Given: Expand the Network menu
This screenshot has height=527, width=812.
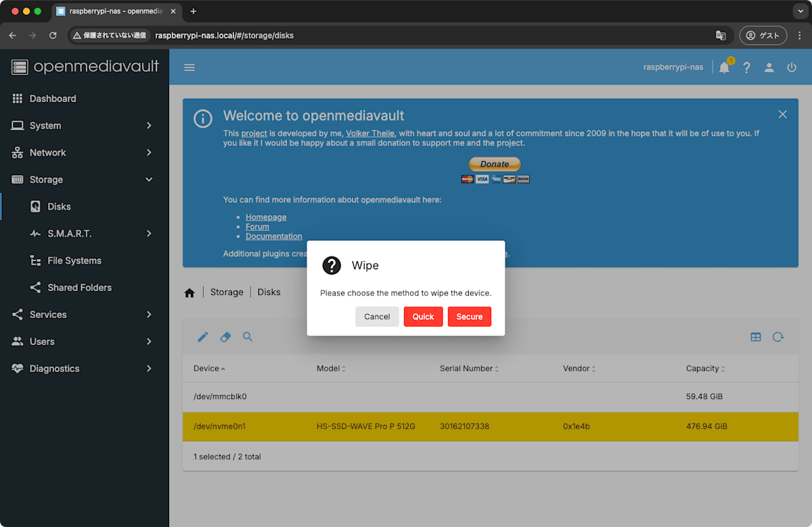Looking at the screenshot, I should (x=84, y=153).
